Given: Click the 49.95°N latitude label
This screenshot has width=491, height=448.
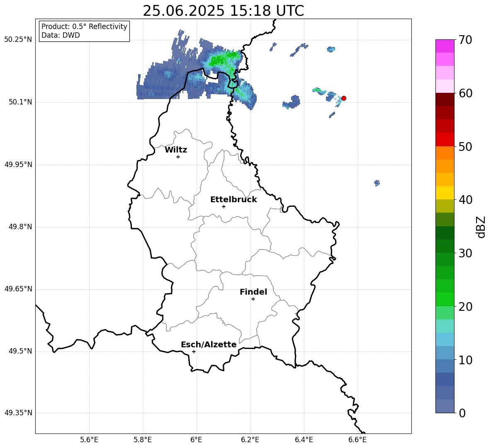Looking at the screenshot, I should point(18,165).
